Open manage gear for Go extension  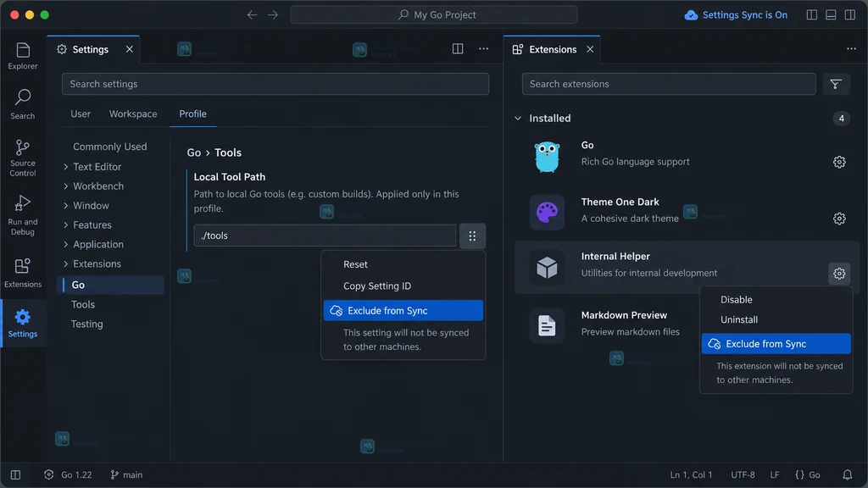(x=839, y=162)
